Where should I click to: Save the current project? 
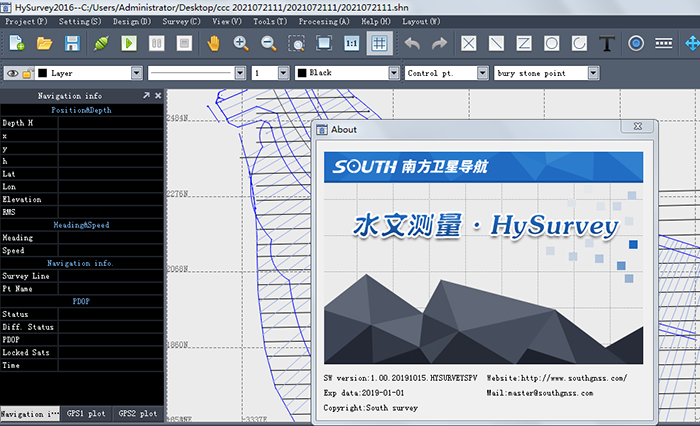tap(72, 43)
